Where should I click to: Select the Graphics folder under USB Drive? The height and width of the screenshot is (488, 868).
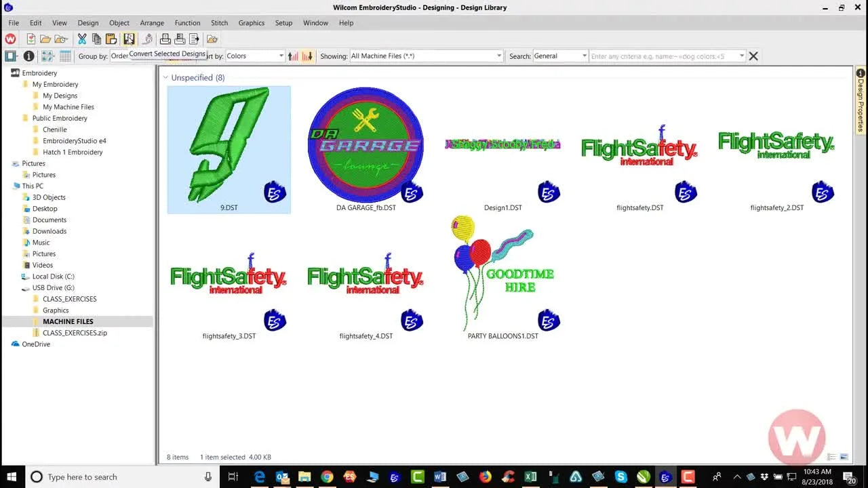click(56, 310)
